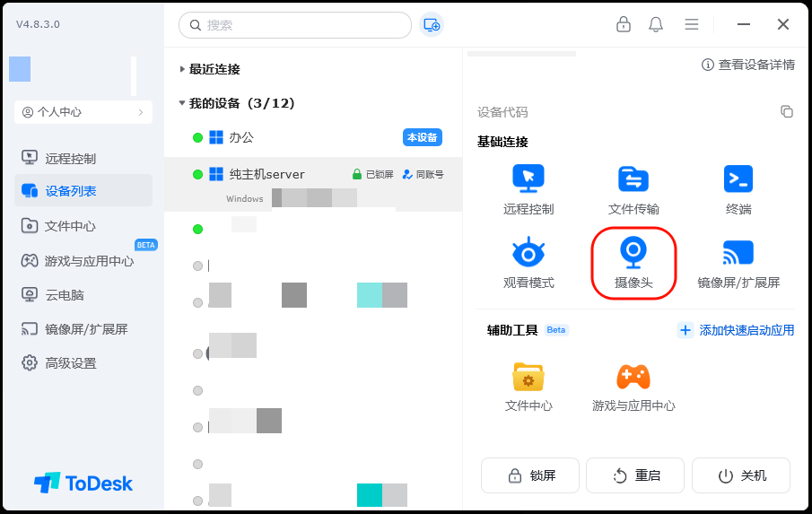812x514 pixels.
Task: Click the V4.8.3.0 version label
Action: 38,24
